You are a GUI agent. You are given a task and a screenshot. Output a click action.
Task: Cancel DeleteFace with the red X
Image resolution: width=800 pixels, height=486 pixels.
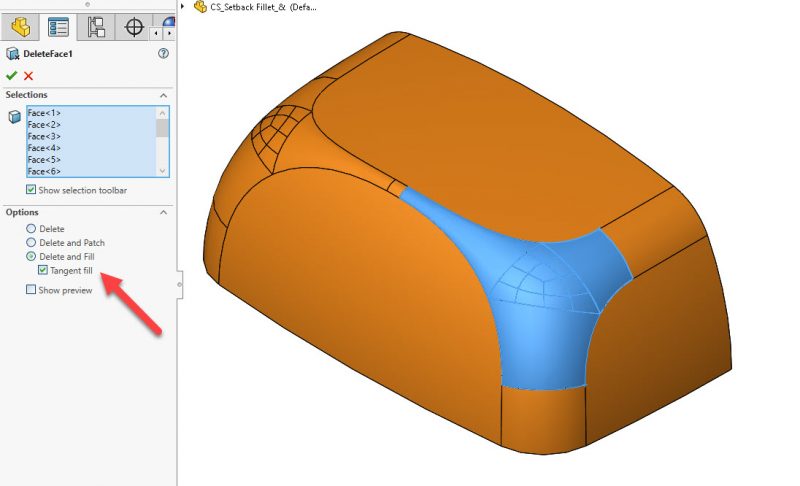28,75
